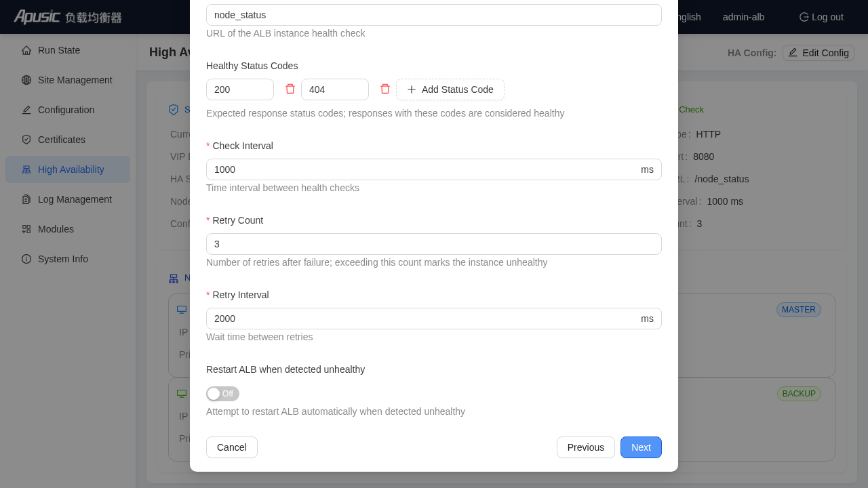Click the Log Management document icon
Screen dimensions: 868x488
coord(26,199)
